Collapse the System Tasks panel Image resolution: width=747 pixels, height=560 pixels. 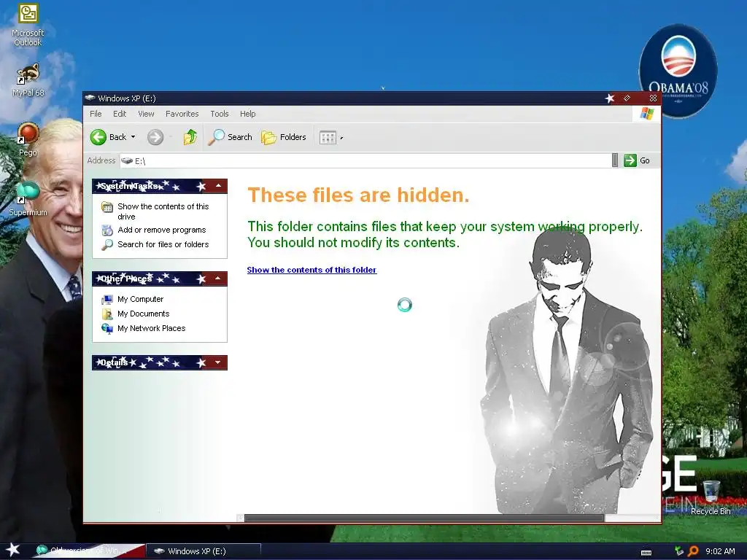(x=218, y=186)
